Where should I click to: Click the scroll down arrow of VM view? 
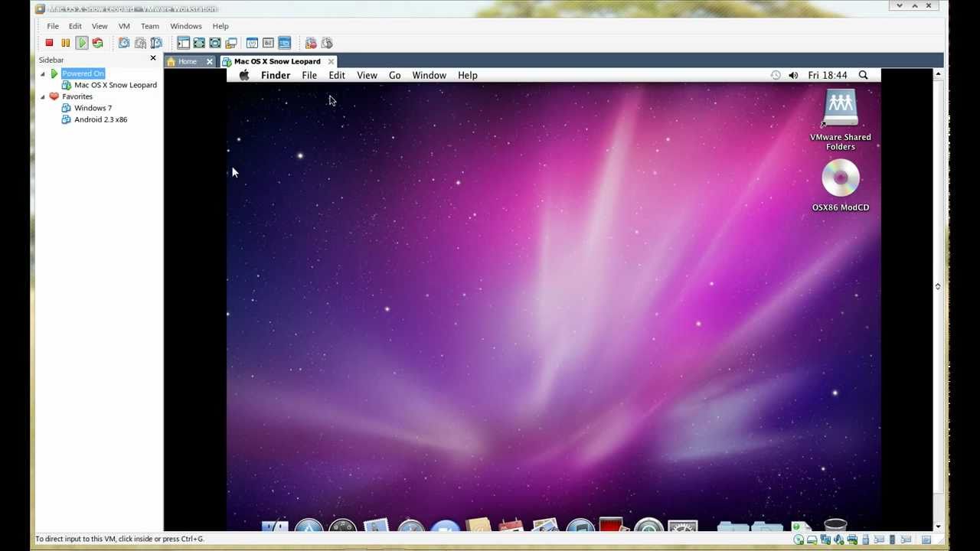coord(938,527)
